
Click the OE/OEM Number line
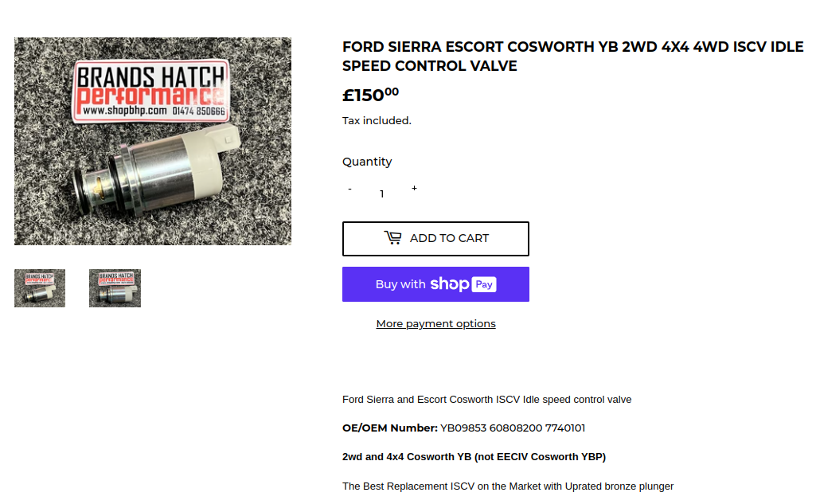pyautogui.click(x=463, y=428)
